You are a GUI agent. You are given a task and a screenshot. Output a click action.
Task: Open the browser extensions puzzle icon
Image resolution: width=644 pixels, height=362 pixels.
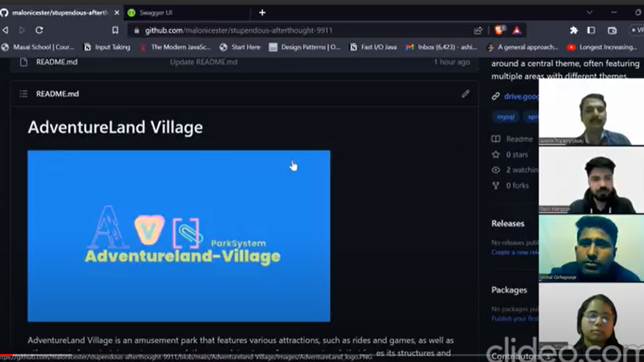pos(574,30)
